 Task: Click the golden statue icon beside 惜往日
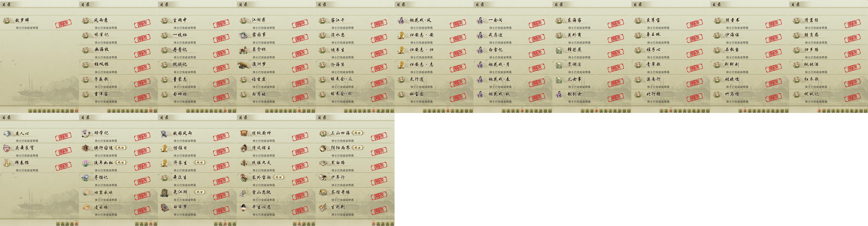tap(164, 148)
